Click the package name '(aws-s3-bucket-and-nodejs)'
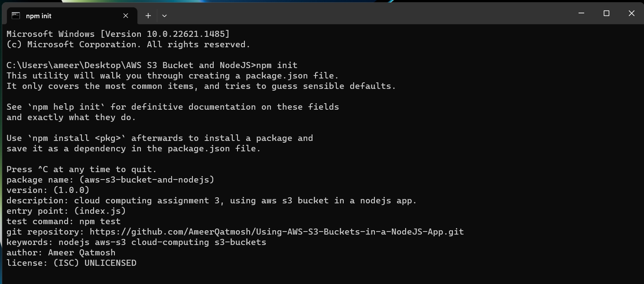 point(146,180)
